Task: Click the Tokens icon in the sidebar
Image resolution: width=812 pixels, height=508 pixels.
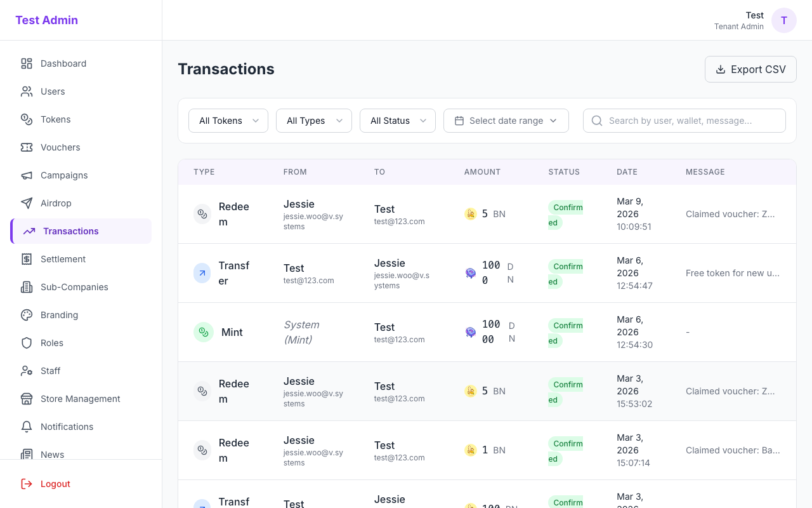Action: [x=26, y=119]
